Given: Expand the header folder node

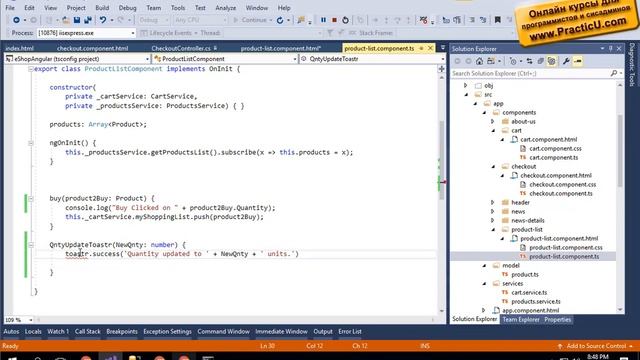Looking at the screenshot, I should click(x=493, y=202).
